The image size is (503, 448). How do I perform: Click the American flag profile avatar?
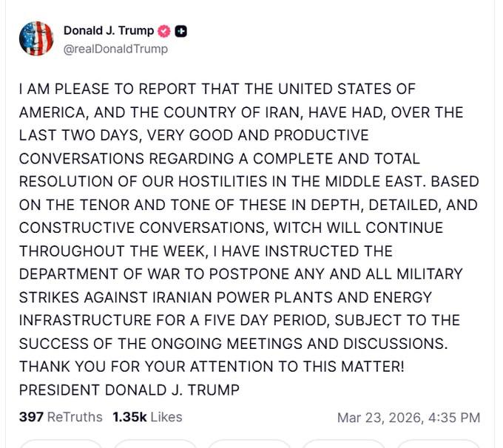pyautogui.click(x=36, y=38)
